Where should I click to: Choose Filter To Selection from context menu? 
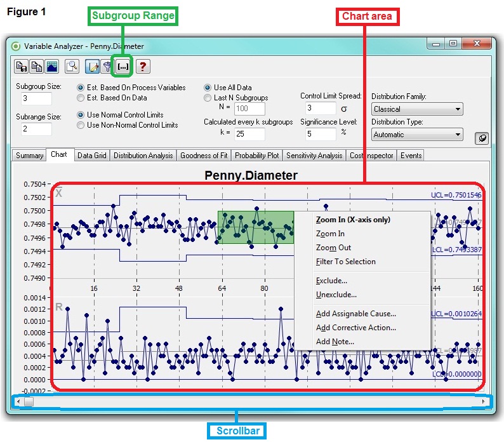[345, 262]
